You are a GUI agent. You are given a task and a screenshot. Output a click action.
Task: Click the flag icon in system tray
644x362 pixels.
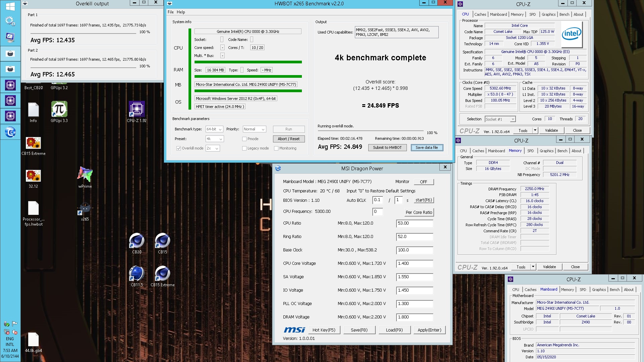(14, 324)
